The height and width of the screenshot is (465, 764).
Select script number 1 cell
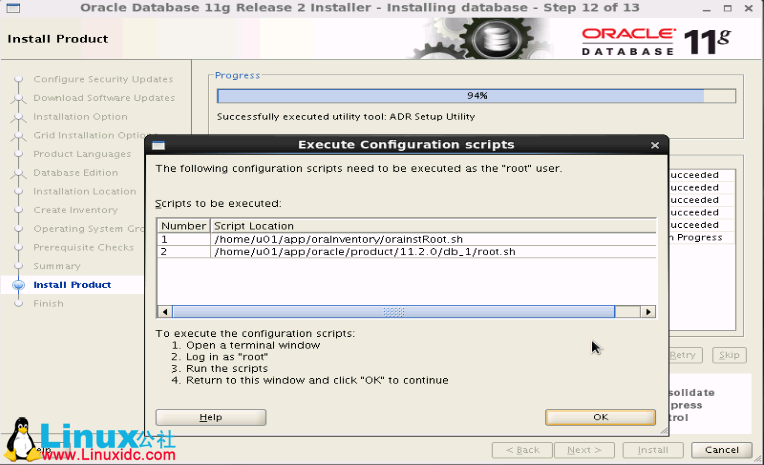point(184,239)
